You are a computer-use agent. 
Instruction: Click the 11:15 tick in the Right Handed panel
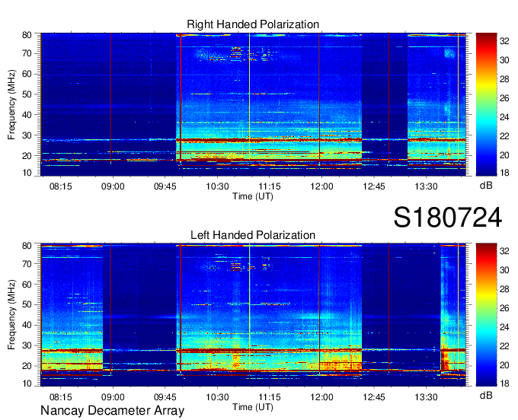point(270,186)
